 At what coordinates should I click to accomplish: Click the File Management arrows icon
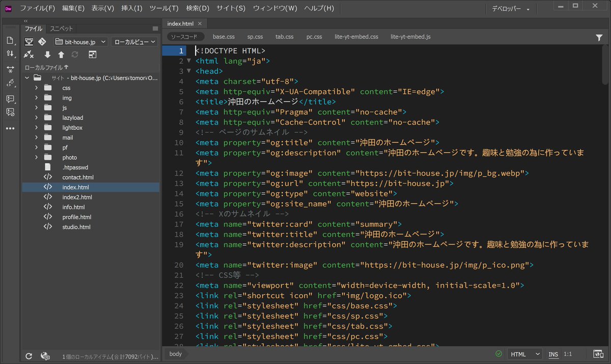click(10, 53)
